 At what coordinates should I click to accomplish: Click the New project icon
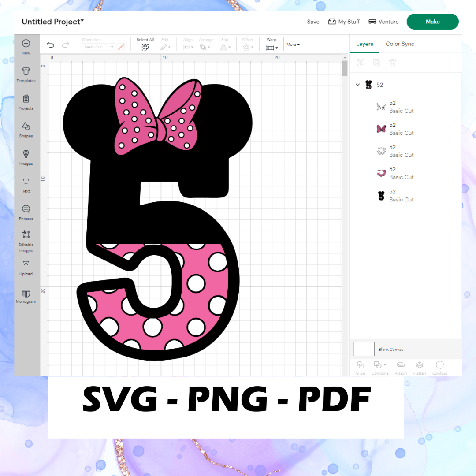click(26, 43)
